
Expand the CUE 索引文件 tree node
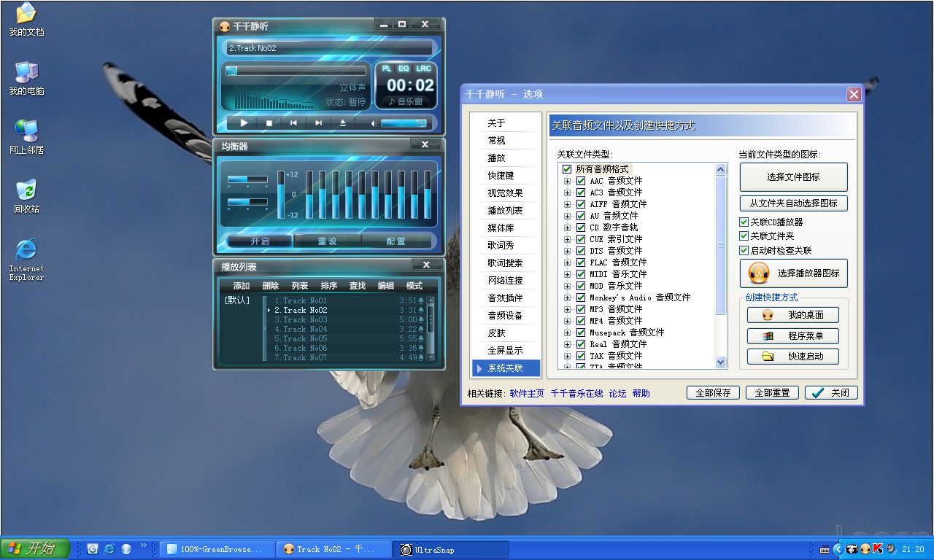[x=567, y=239]
